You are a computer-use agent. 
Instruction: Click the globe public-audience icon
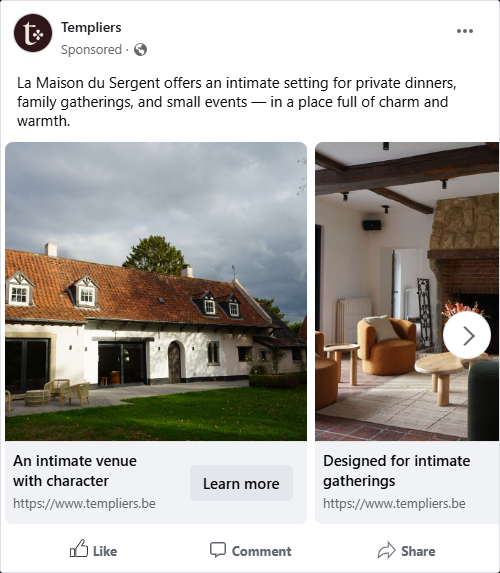click(x=140, y=49)
